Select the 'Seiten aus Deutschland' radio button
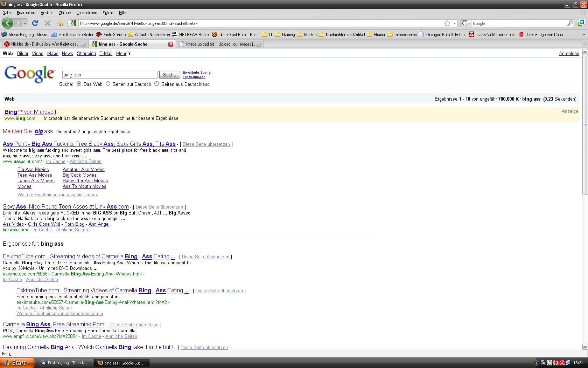This screenshot has height=368, width=588. (x=157, y=84)
